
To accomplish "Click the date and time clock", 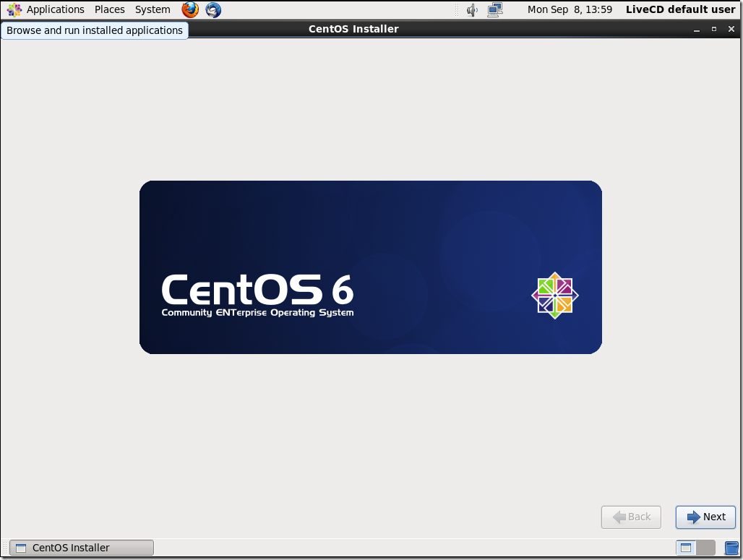I will [570, 9].
